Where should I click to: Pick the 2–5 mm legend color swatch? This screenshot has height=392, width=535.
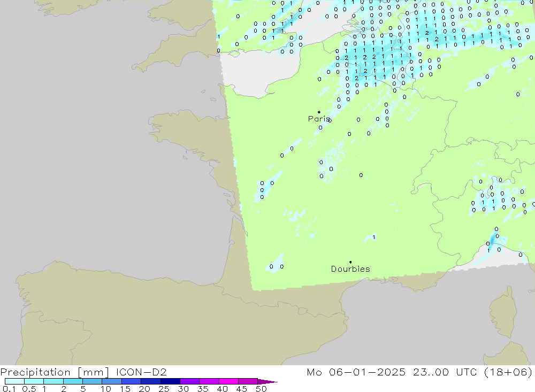73,381
